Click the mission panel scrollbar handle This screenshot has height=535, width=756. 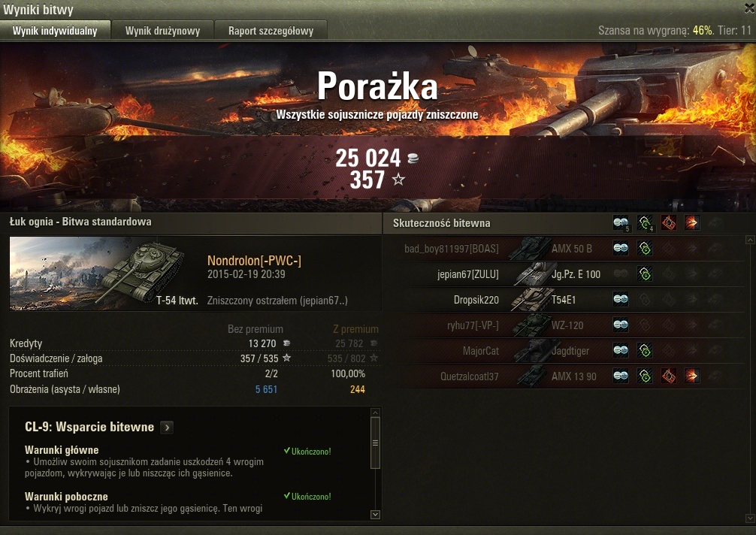point(375,443)
